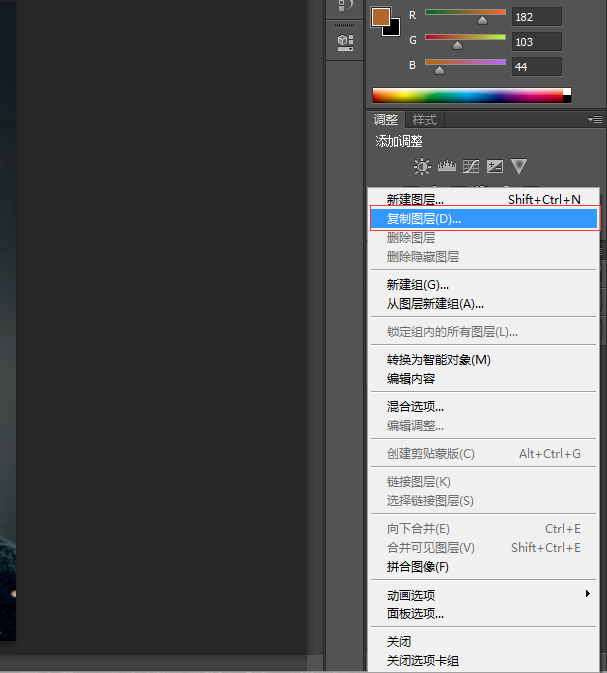Click the Vibrance adjustment icon

point(519,167)
